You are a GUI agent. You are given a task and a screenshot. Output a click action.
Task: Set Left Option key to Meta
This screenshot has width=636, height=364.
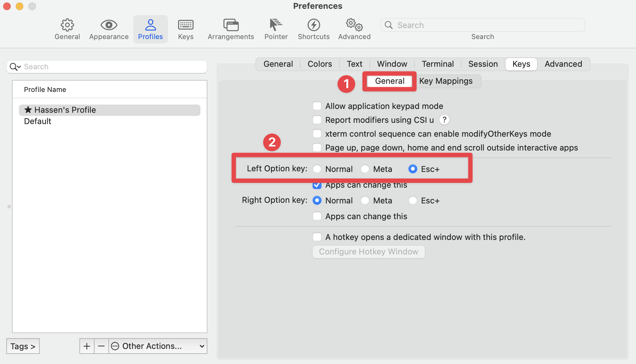[365, 169]
